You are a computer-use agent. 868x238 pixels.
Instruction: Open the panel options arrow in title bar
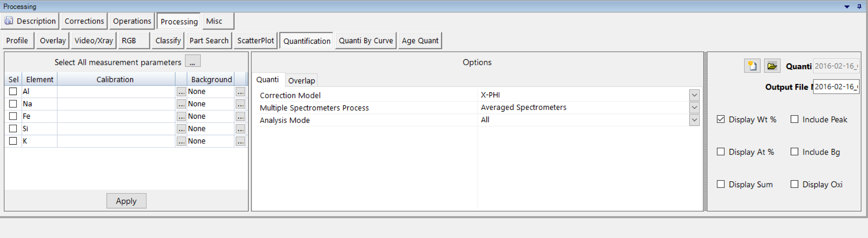[x=846, y=6]
